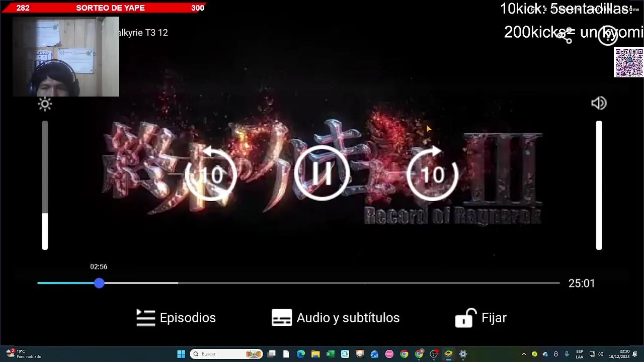Click the SORTEO DE YAPE banner
This screenshot has width=644, height=362.
click(103, 8)
